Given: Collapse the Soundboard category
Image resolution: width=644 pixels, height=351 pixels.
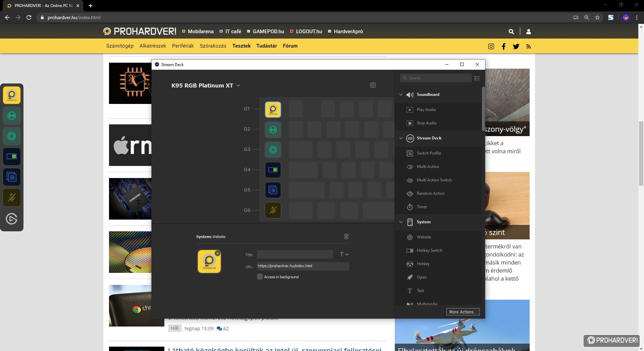Looking at the screenshot, I should [x=401, y=95].
